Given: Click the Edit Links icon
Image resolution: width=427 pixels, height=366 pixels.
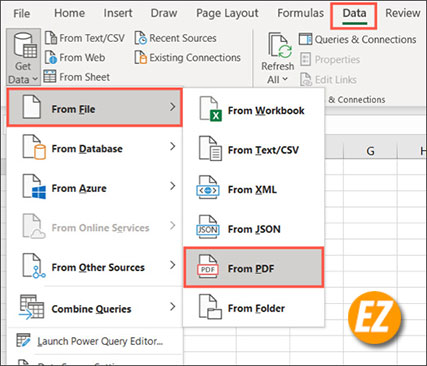Looking at the screenshot, I should 306,80.
